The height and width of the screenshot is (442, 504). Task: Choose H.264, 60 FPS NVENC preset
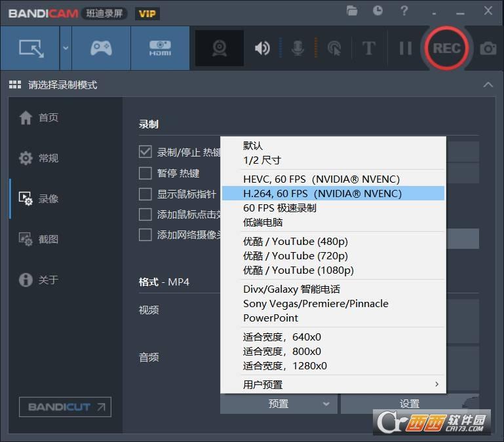pyautogui.click(x=333, y=193)
